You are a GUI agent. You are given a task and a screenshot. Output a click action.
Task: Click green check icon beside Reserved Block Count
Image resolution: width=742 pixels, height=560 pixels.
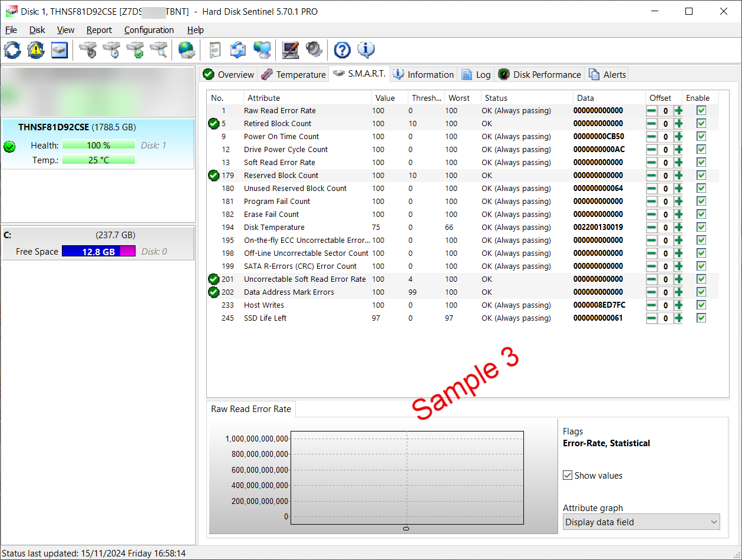tap(214, 175)
